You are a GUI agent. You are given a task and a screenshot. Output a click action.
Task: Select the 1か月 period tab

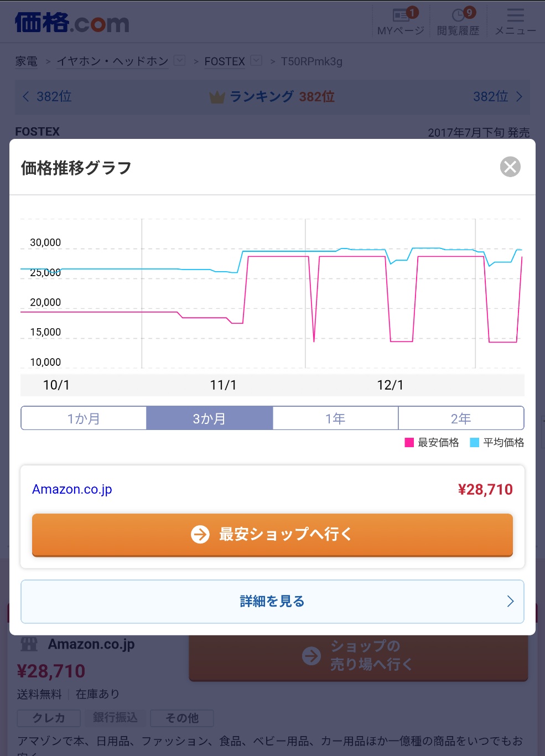coord(84,418)
